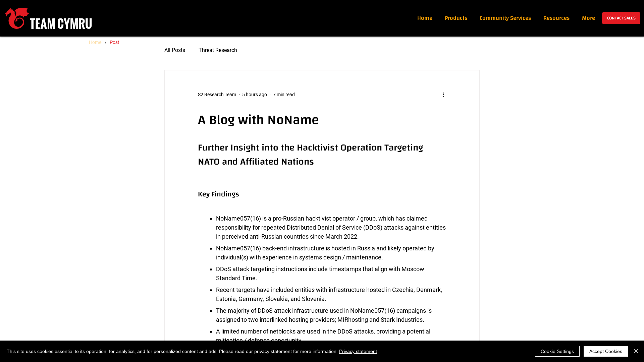The height and width of the screenshot is (362, 644).
Task: Open the Privacy statement link
Action: (358, 351)
